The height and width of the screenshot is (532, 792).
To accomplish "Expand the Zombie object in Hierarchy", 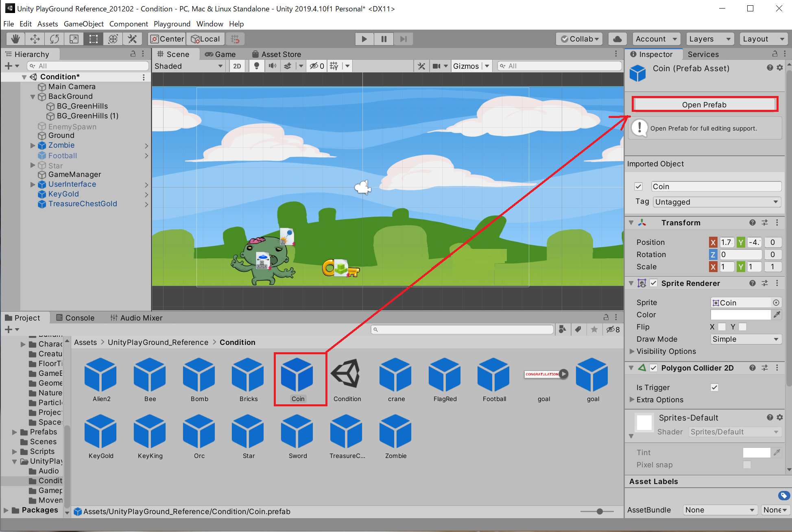I will click(x=33, y=145).
